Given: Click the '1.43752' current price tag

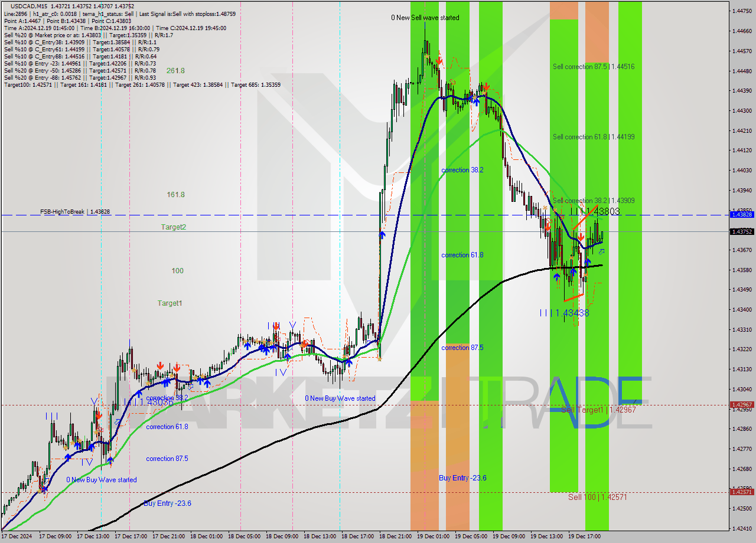Looking at the screenshot, I should [742, 232].
